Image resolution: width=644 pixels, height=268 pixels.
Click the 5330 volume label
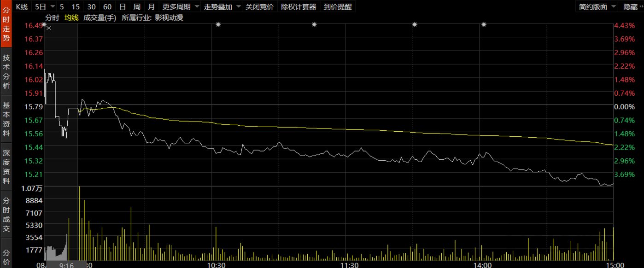(x=34, y=226)
